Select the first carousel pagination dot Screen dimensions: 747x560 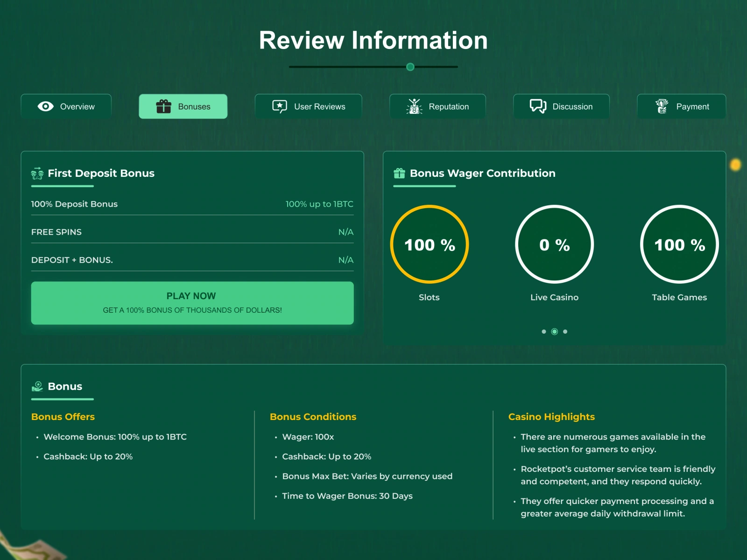(543, 332)
